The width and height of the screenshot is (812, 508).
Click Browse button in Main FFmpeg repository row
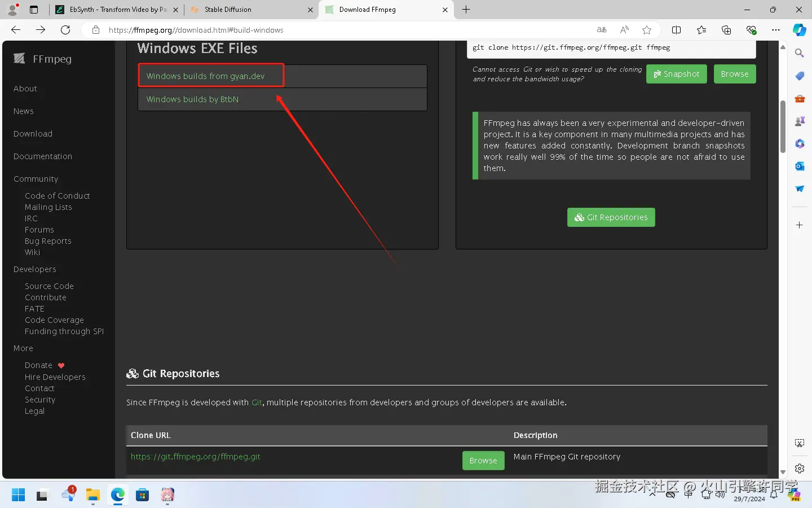tap(483, 461)
